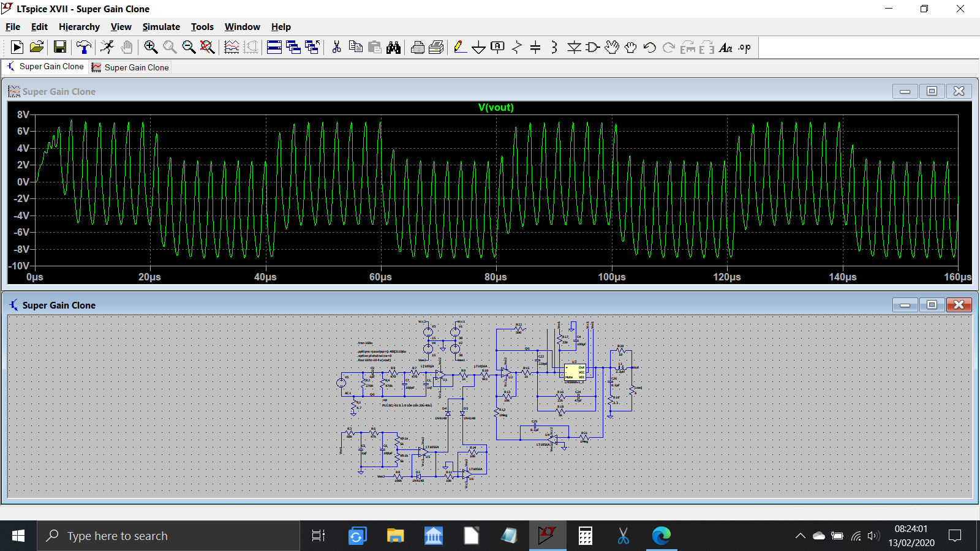
Task: Open the New Schematic icon in toolbar
Action: 17,47
